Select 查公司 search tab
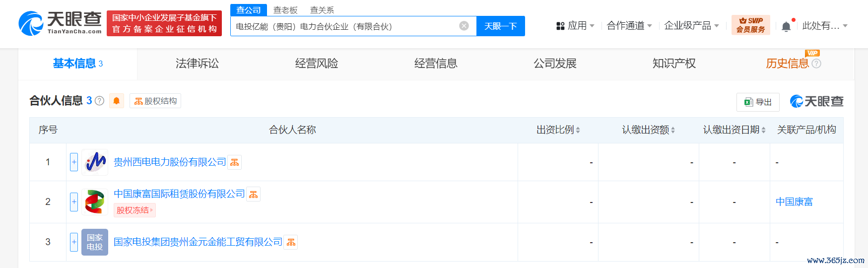Viewport: 868px width, 268px height. coord(249,10)
